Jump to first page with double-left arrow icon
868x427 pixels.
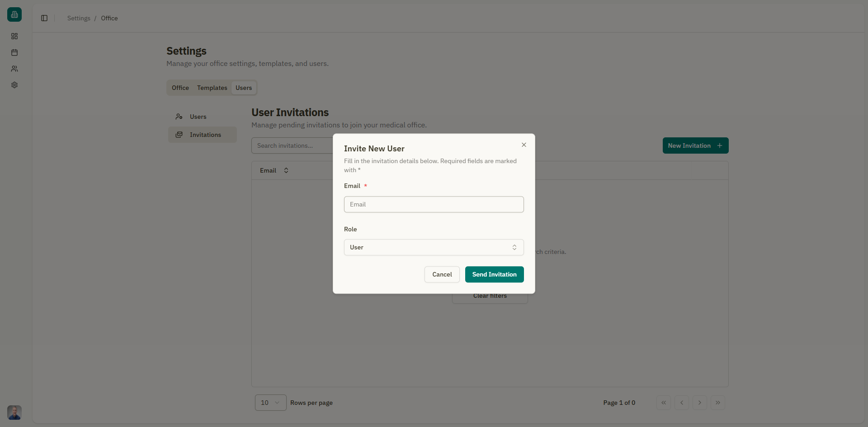[x=663, y=403]
